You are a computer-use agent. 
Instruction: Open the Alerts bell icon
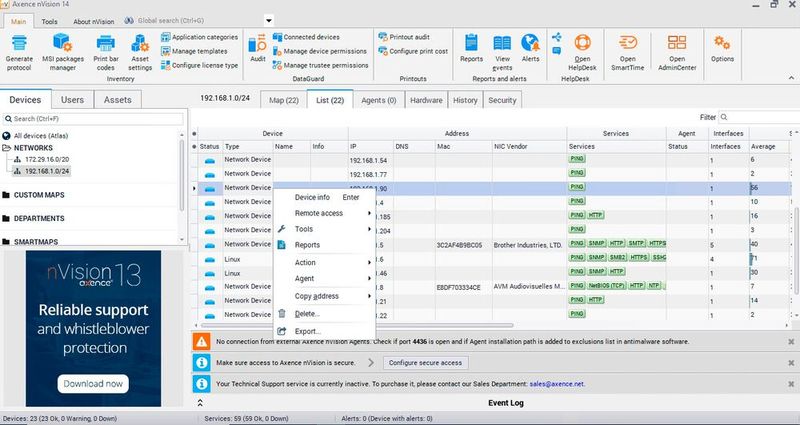pyautogui.click(x=530, y=47)
